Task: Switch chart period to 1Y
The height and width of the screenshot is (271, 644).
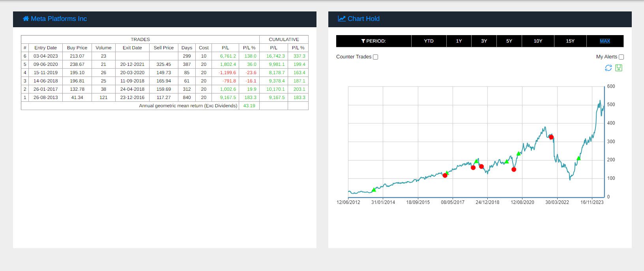Action: click(x=459, y=41)
